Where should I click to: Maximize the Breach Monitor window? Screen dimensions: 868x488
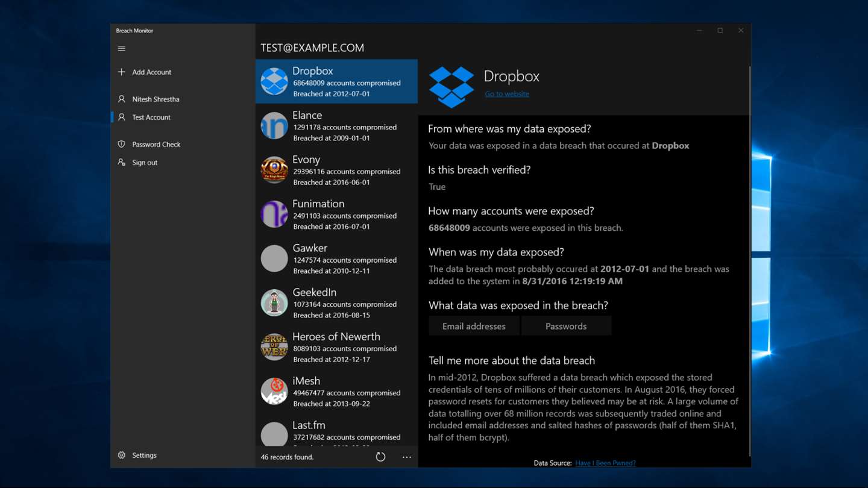(720, 31)
